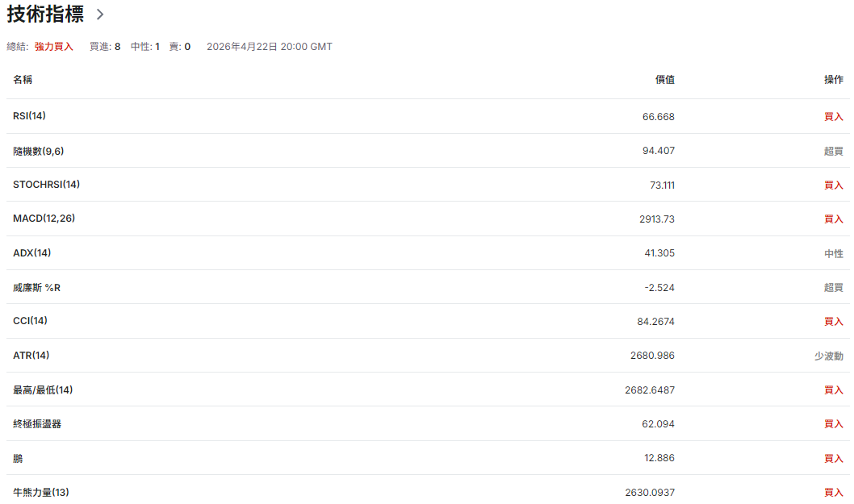Click the 最高/最低(14) indicator name

click(43, 390)
